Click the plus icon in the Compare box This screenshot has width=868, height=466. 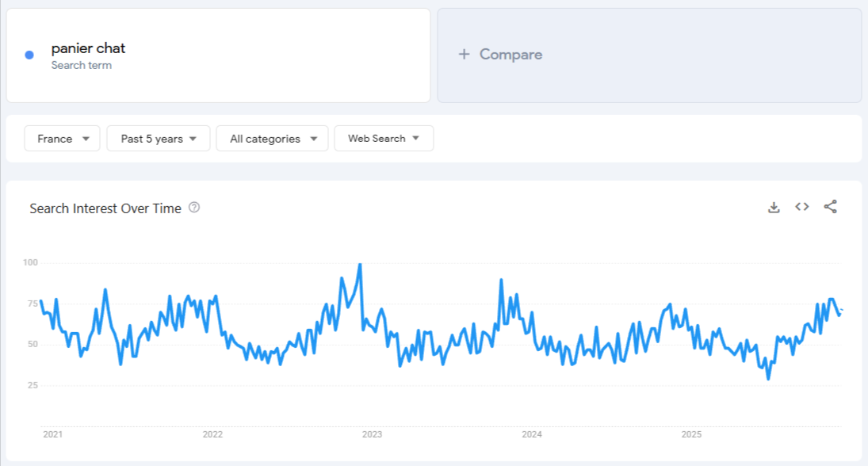pyautogui.click(x=462, y=55)
